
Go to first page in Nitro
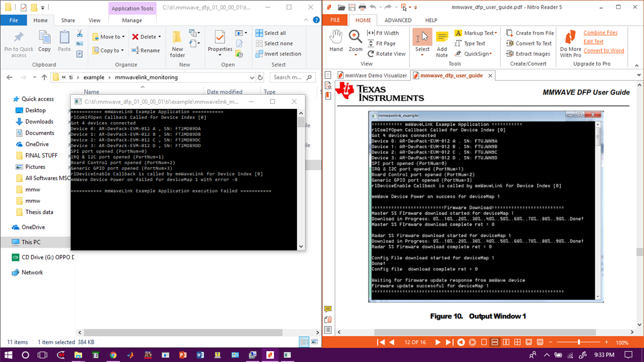click(381, 343)
